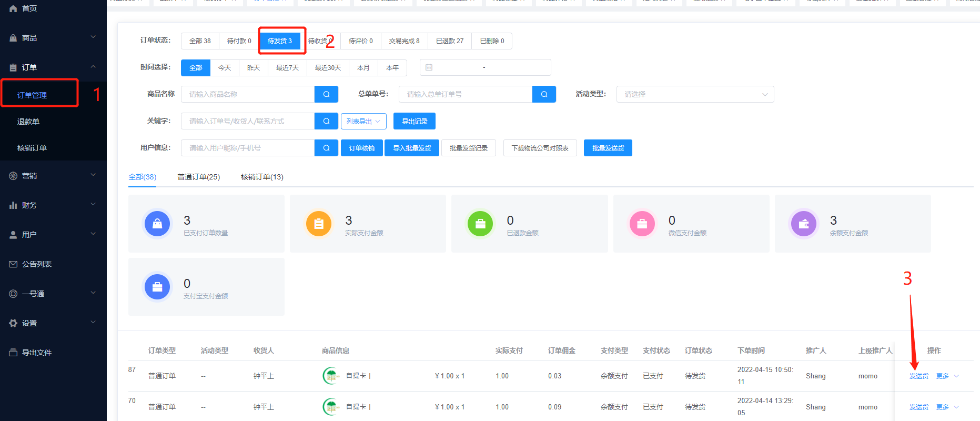Click search icon next to user info input

click(x=326, y=148)
